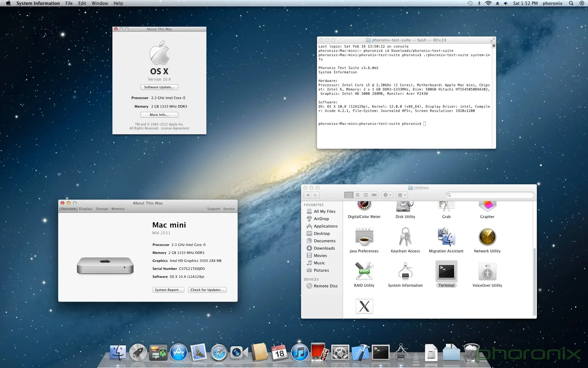Open DigitalColor Meter in Utilities
588x368 pixels.
[x=364, y=207]
